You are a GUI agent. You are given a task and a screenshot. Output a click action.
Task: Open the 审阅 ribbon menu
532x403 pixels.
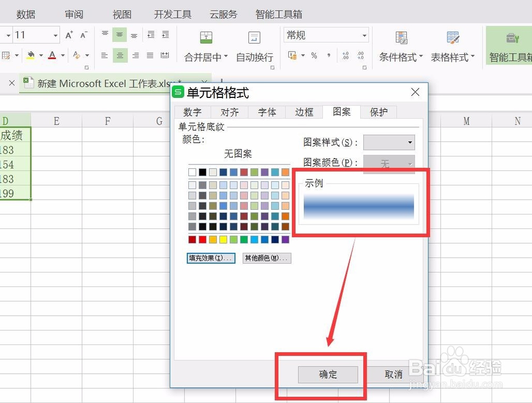74,14
